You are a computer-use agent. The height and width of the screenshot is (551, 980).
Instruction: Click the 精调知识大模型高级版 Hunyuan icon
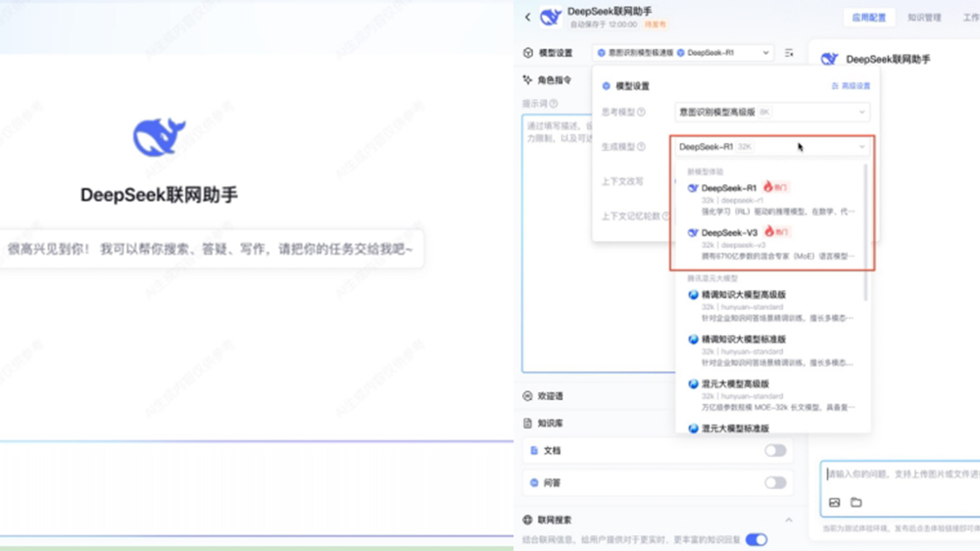coord(693,294)
